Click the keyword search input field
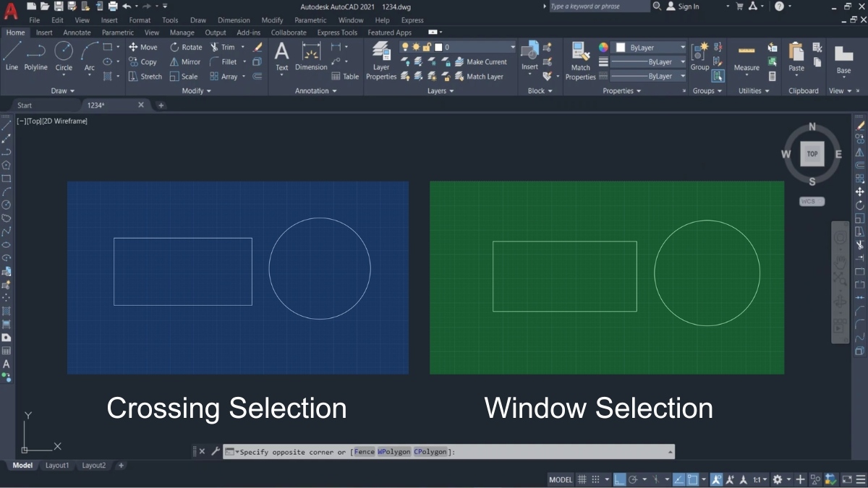The width and height of the screenshot is (868, 488). 599,6
